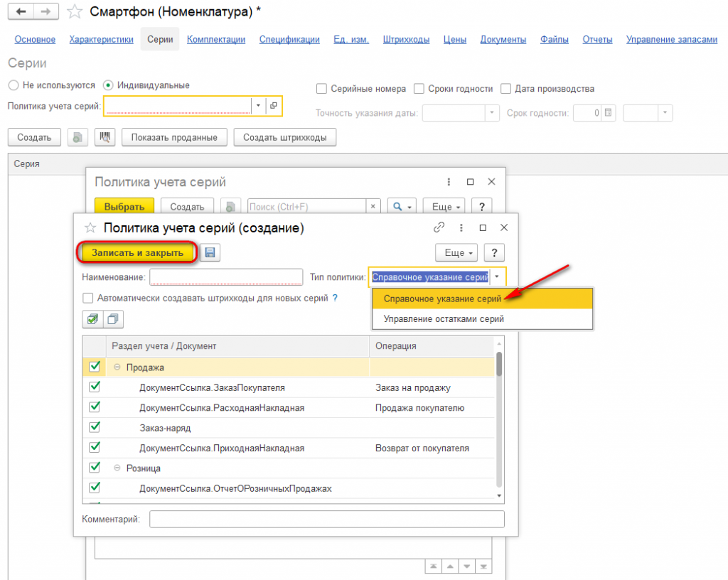Open the three-dot menu in creation dialog
This screenshot has width=728, height=580.
click(461, 227)
